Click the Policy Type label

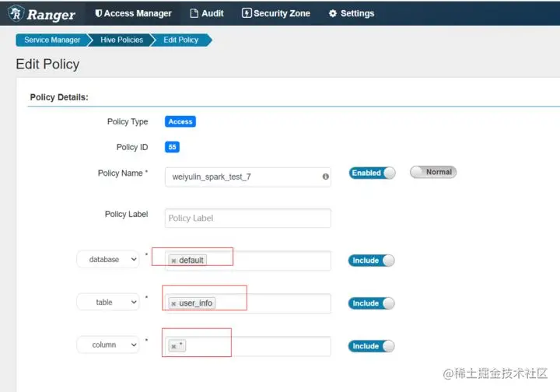click(x=128, y=122)
